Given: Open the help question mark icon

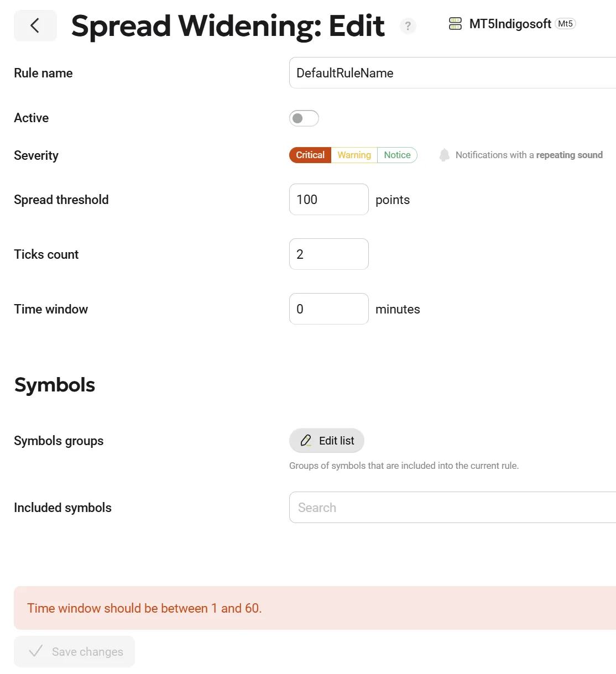Looking at the screenshot, I should (x=408, y=26).
